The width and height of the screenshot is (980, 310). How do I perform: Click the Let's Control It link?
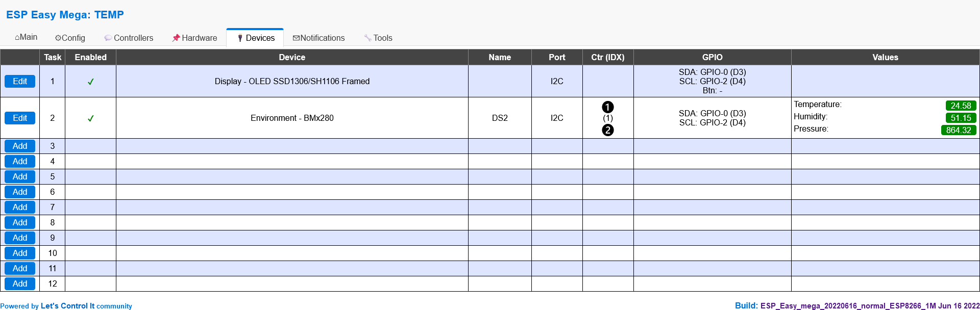[67, 306]
